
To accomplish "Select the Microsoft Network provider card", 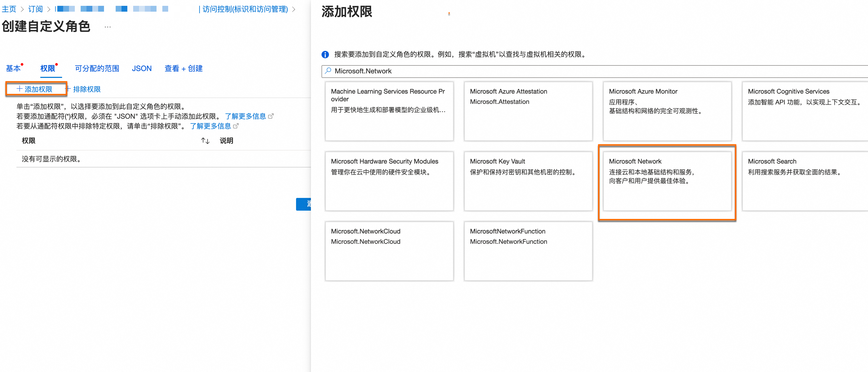I will [x=667, y=181].
